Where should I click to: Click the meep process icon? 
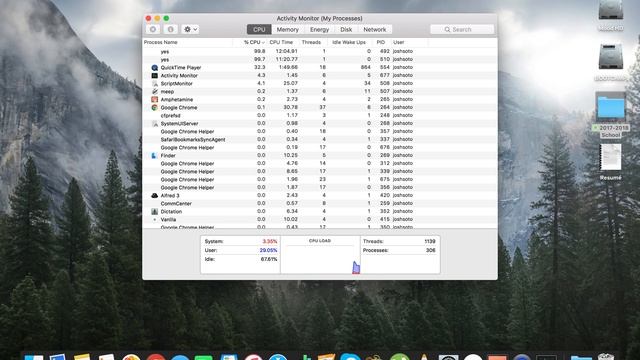point(154,91)
